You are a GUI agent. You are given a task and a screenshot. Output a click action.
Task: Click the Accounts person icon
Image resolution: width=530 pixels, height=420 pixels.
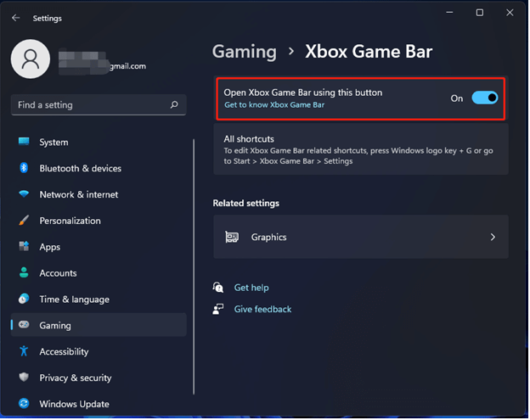(24, 272)
